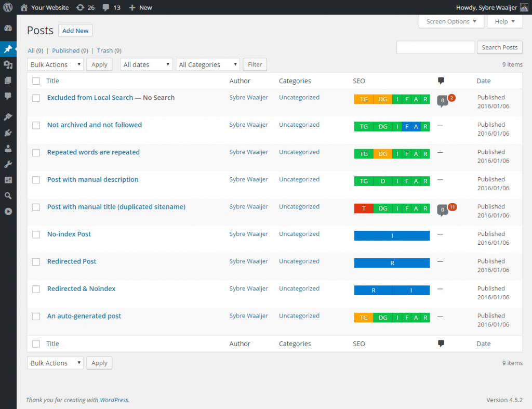Click the Add New post button
The height and width of the screenshot is (409, 532).
(x=75, y=31)
